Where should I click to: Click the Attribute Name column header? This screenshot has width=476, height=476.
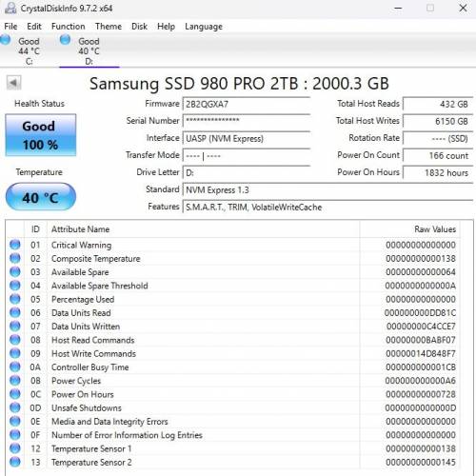[x=204, y=229]
